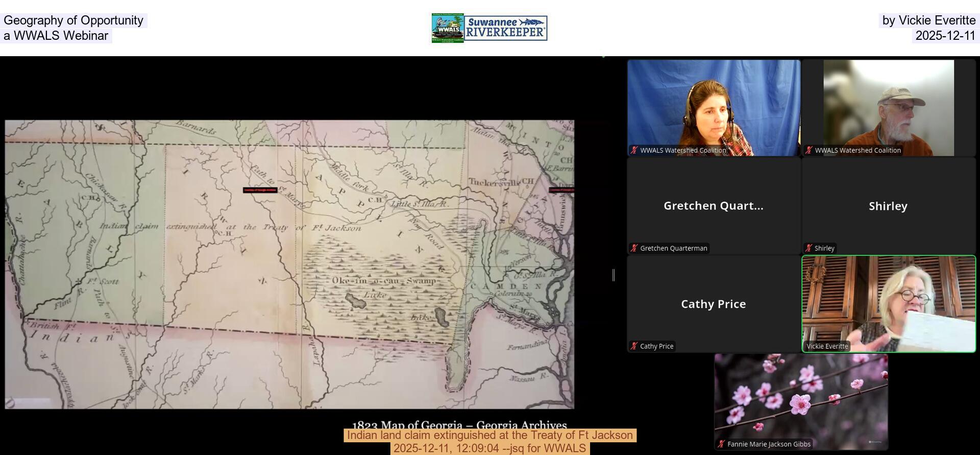This screenshot has width=980, height=455.
Task: Click the 'by Vickie Everitte' text
Action: (x=929, y=20)
